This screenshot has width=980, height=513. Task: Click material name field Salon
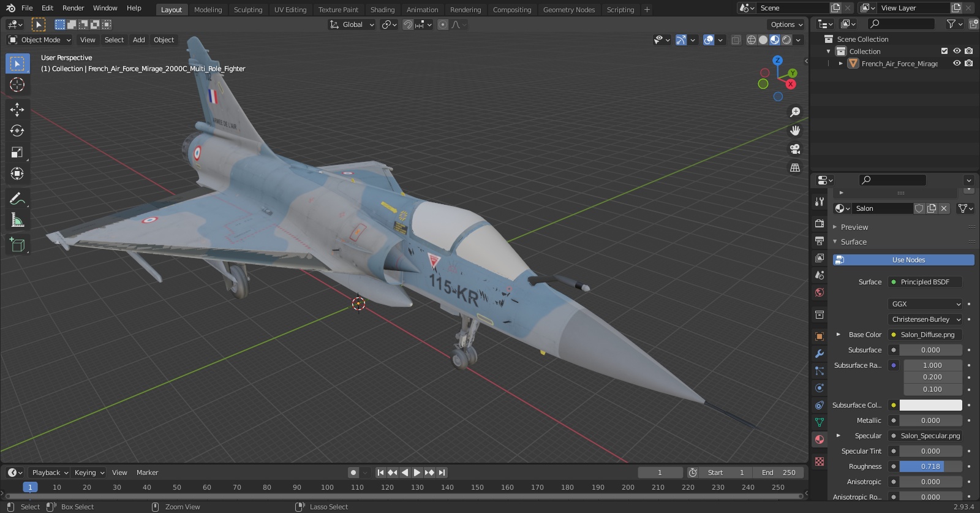pyautogui.click(x=883, y=208)
